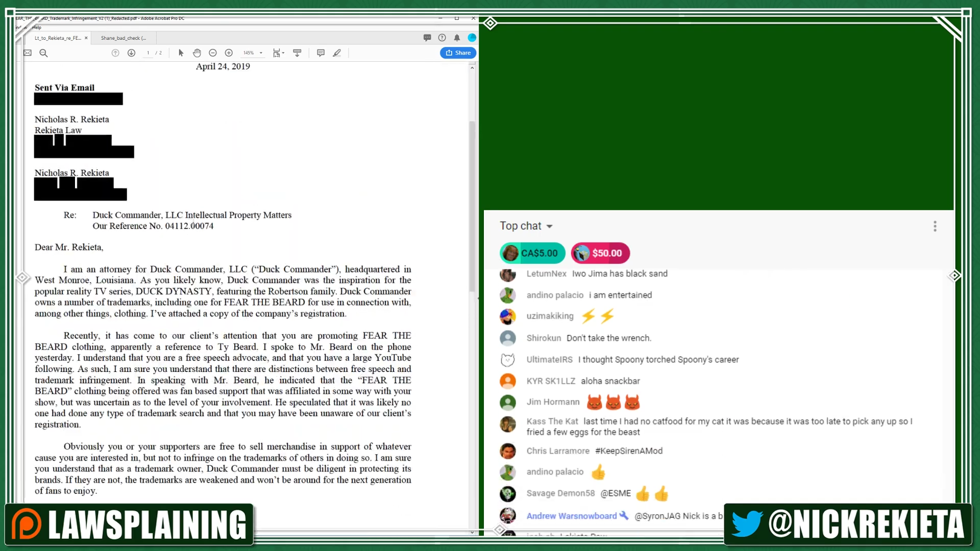
Task: Open the $50.00 Super Chat chip
Action: point(600,253)
